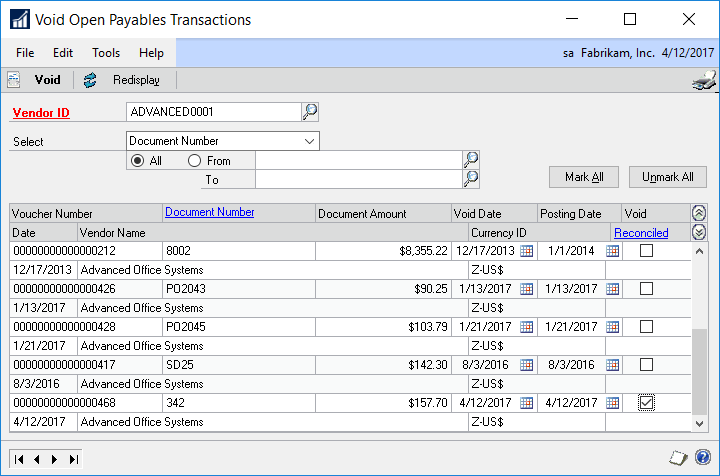
Task: Select the All radio button
Action: [x=137, y=161]
